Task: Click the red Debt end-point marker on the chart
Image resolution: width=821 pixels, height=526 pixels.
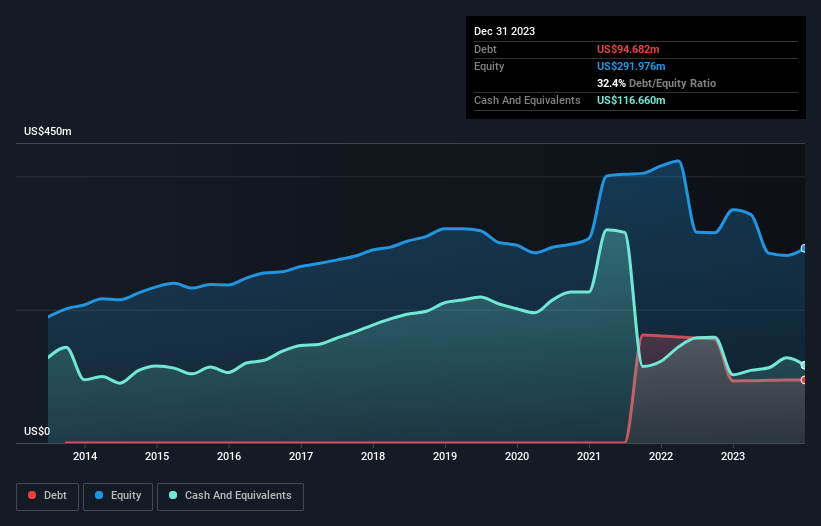Action: [x=804, y=380]
